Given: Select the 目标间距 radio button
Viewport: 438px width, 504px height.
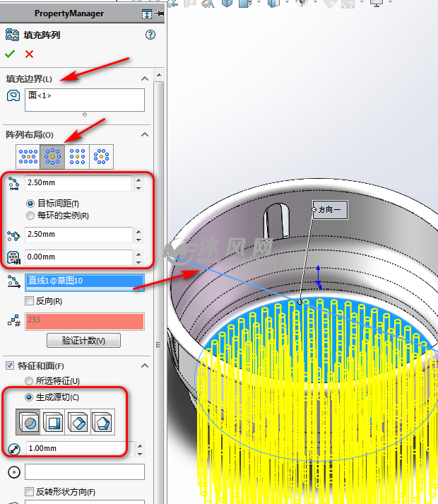Looking at the screenshot, I should click(x=30, y=204).
